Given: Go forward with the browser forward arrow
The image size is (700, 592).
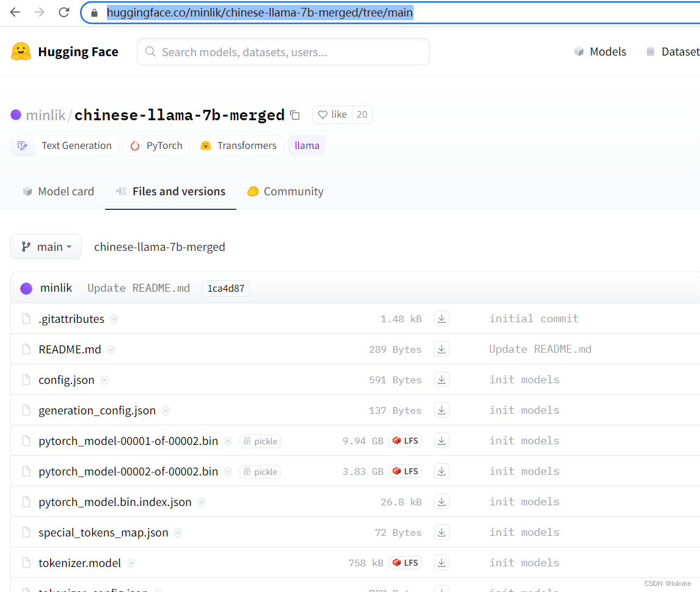Looking at the screenshot, I should (x=39, y=12).
